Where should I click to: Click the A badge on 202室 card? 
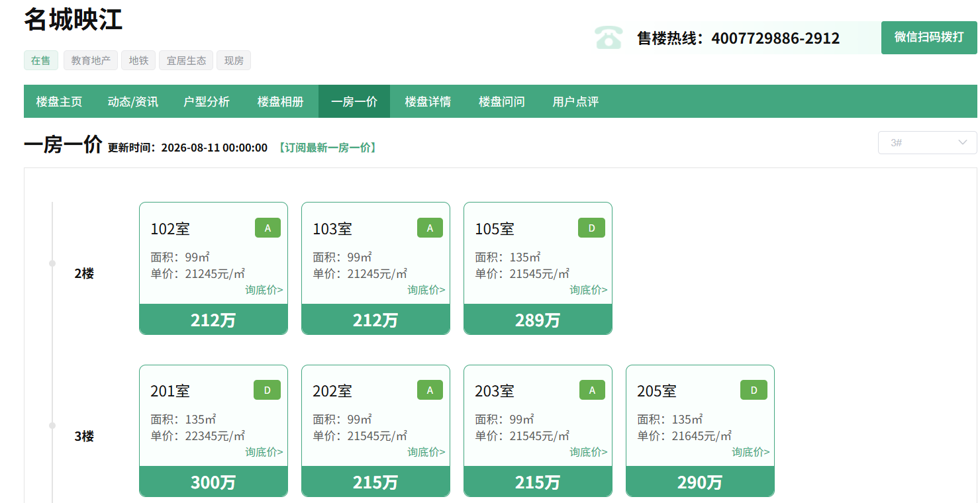tap(430, 390)
